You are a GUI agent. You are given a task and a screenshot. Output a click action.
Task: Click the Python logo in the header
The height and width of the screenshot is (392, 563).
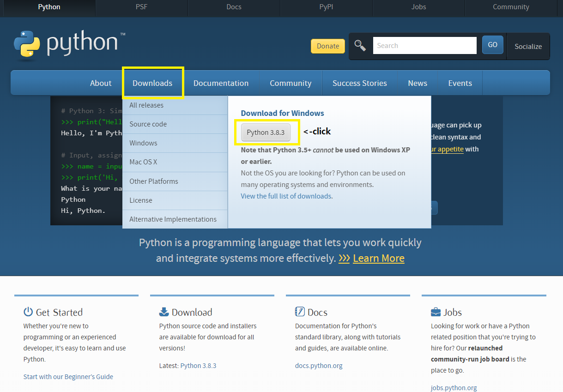click(x=69, y=45)
